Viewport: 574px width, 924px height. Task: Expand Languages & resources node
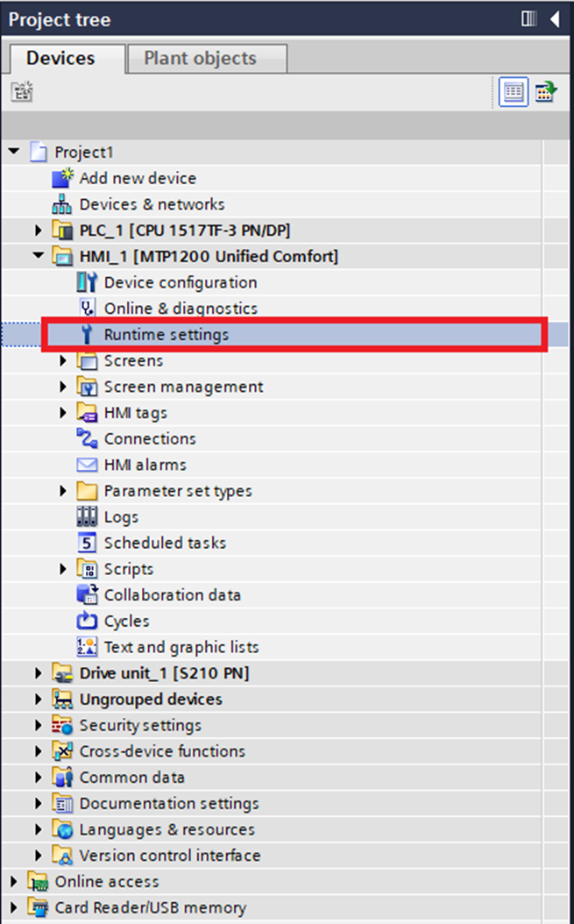39,829
